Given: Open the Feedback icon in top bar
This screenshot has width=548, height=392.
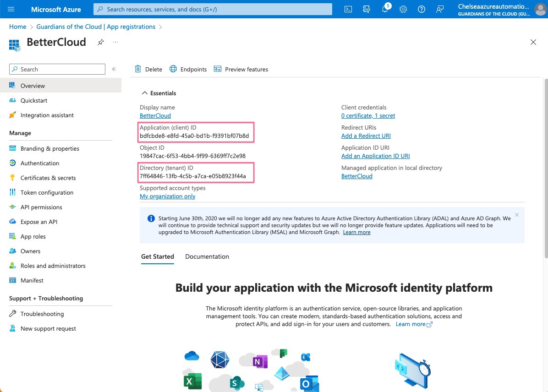Looking at the screenshot, I should click(x=440, y=9).
